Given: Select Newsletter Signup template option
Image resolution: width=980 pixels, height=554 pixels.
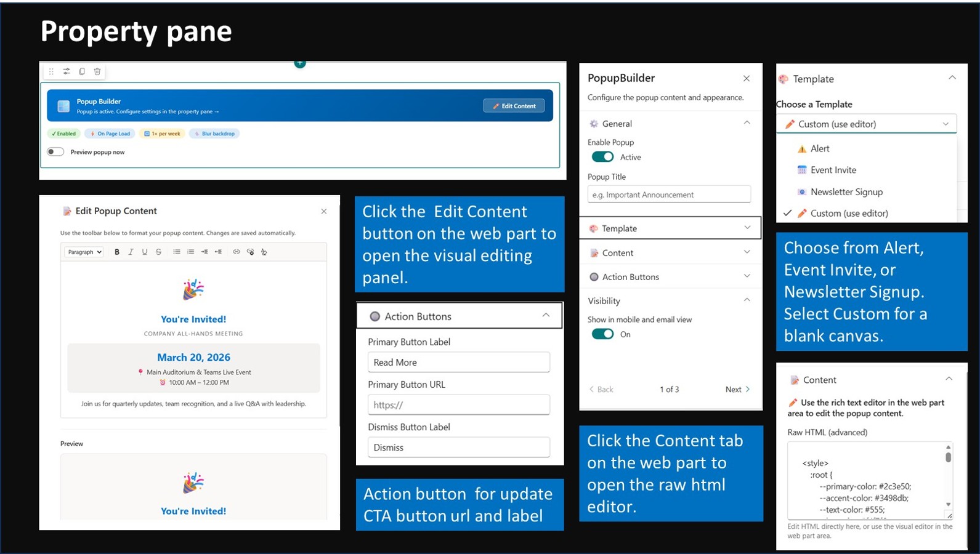Looking at the screenshot, I should pos(846,192).
